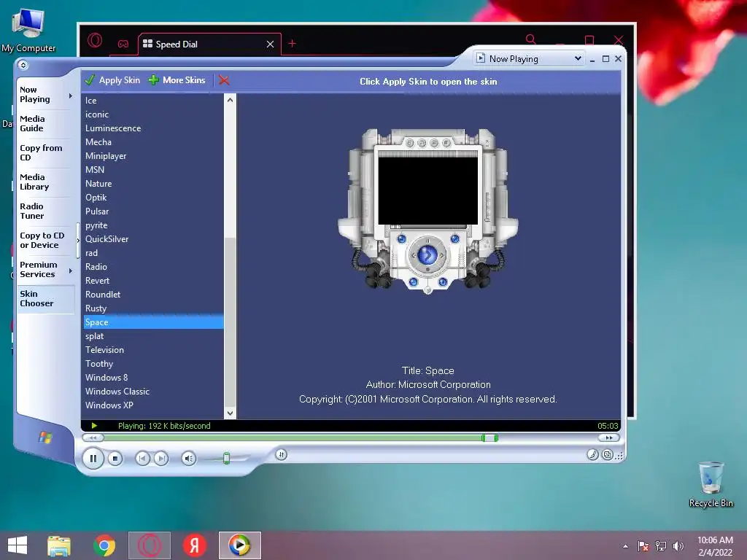Select the Roundlet skin
The height and width of the screenshot is (560, 747).
(153, 295)
